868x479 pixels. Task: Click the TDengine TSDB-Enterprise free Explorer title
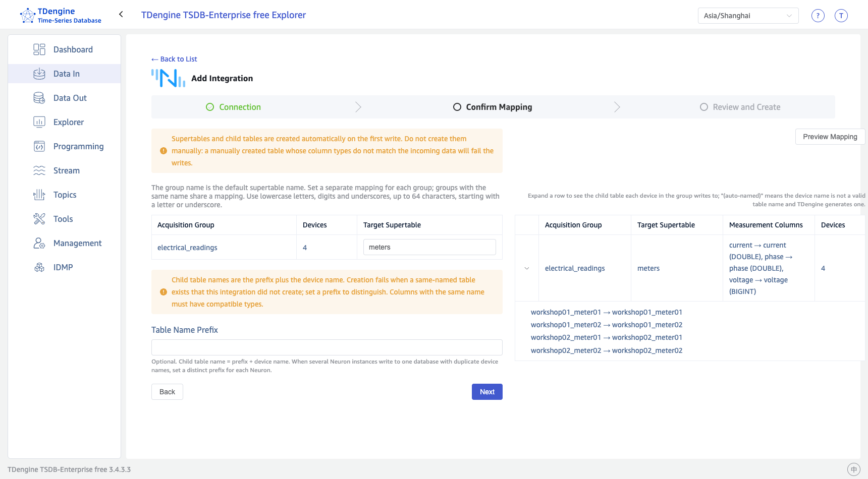(224, 15)
